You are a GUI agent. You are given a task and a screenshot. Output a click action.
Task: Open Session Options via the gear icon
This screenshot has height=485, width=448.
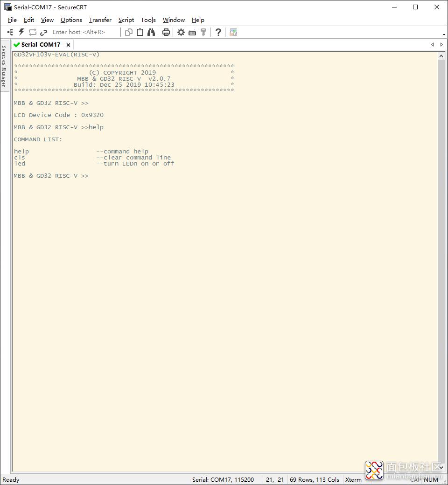tap(181, 32)
